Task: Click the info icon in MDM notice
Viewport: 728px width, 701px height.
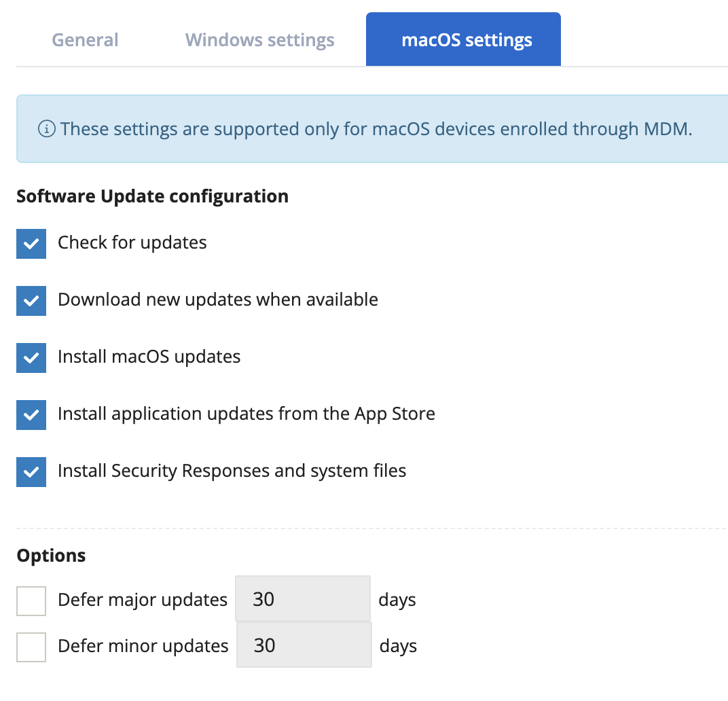Action: 46,128
